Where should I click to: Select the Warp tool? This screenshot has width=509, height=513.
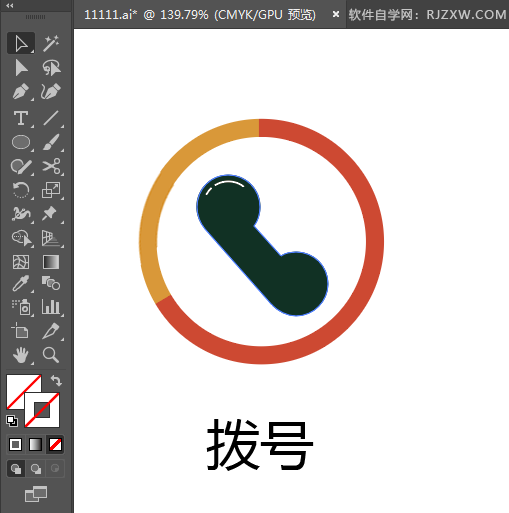point(21,214)
